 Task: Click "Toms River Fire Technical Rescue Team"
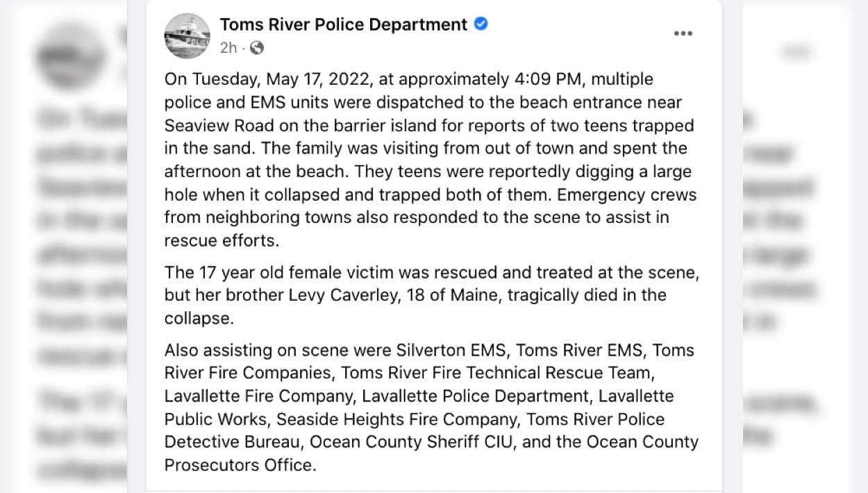497,373
